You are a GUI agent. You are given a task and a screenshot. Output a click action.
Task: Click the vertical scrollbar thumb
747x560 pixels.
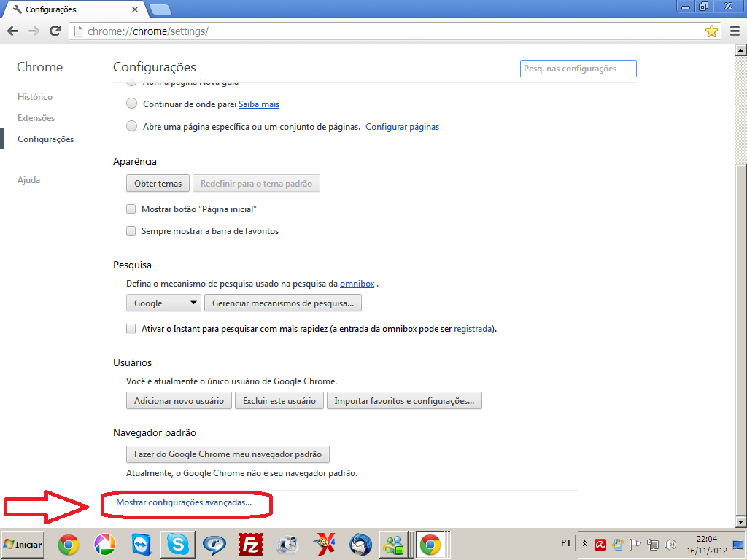pyautogui.click(x=741, y=339)
